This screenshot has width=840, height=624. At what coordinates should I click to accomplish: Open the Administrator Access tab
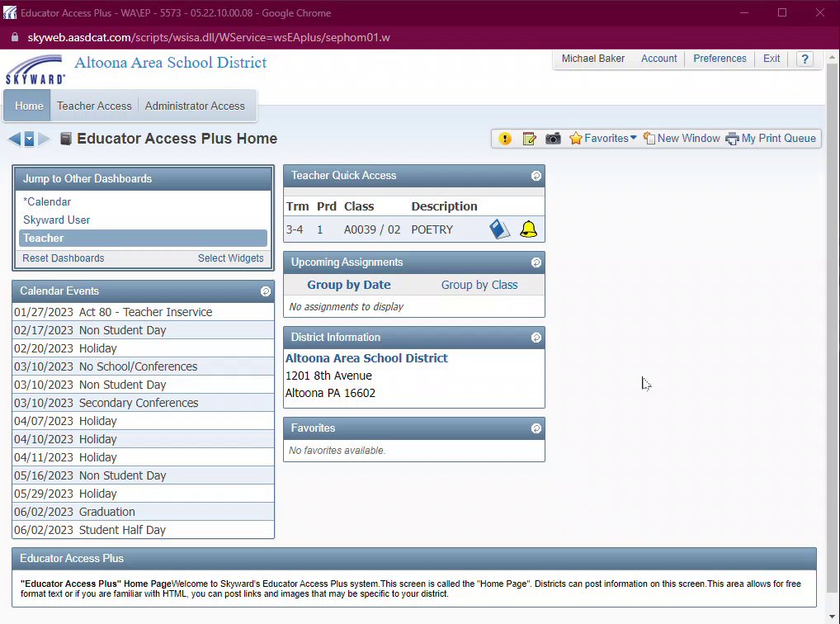[x=195, y=106]
